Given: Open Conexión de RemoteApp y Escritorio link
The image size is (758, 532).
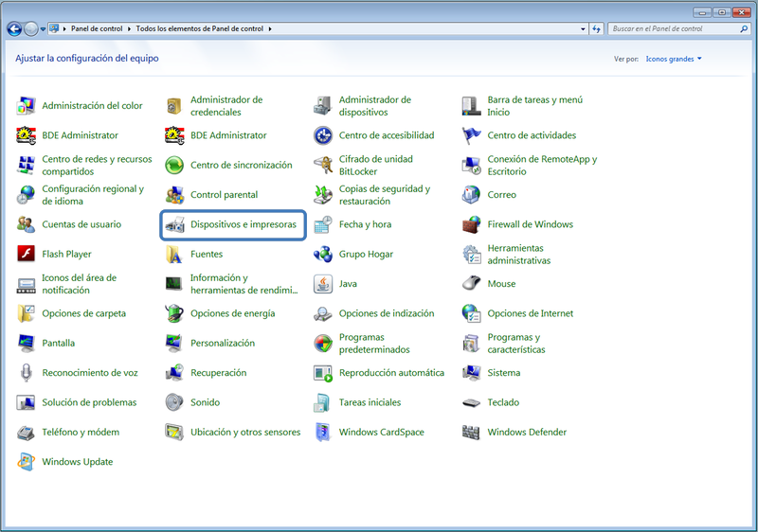Looking at the screenshot, I should pos(542,165).
